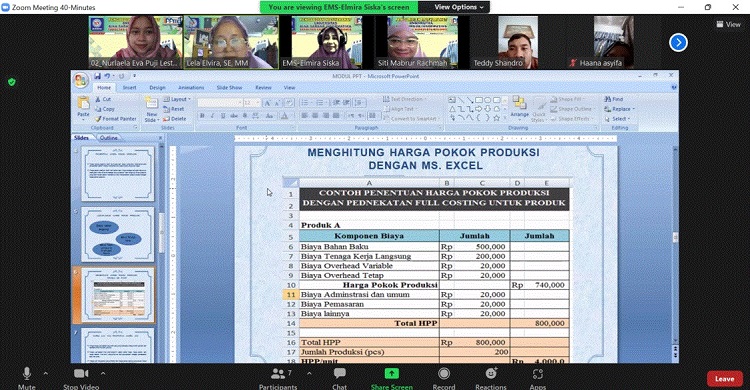750x390 pixels.
Task: Open the Shape Outline dropdown
Action: point(572,109)
